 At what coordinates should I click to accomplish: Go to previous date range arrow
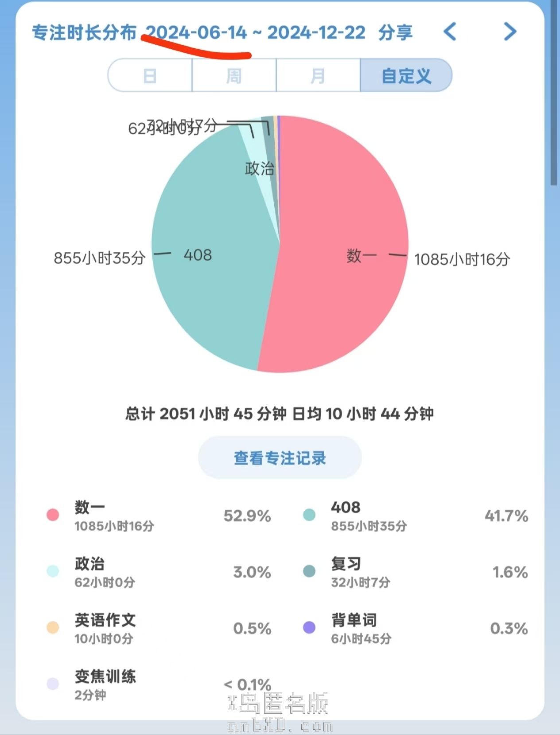[x=450, y=32]
